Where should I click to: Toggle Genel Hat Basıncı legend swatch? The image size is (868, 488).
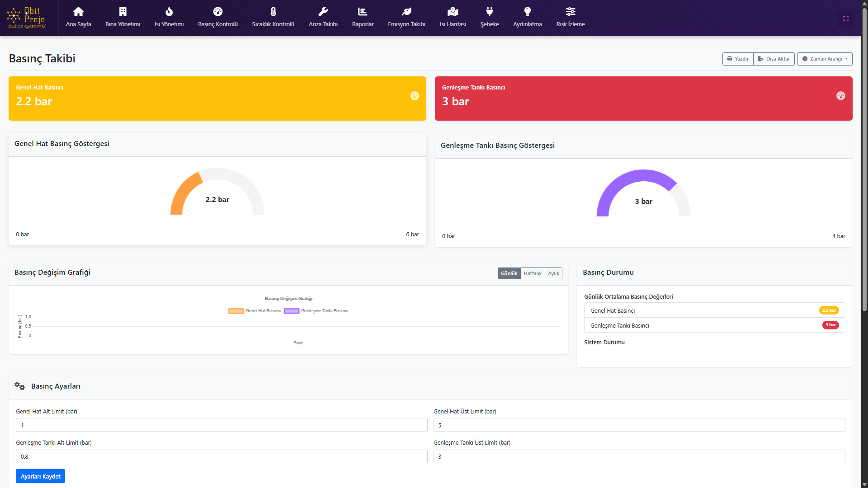pyautogui.click(x=236, y=311)
